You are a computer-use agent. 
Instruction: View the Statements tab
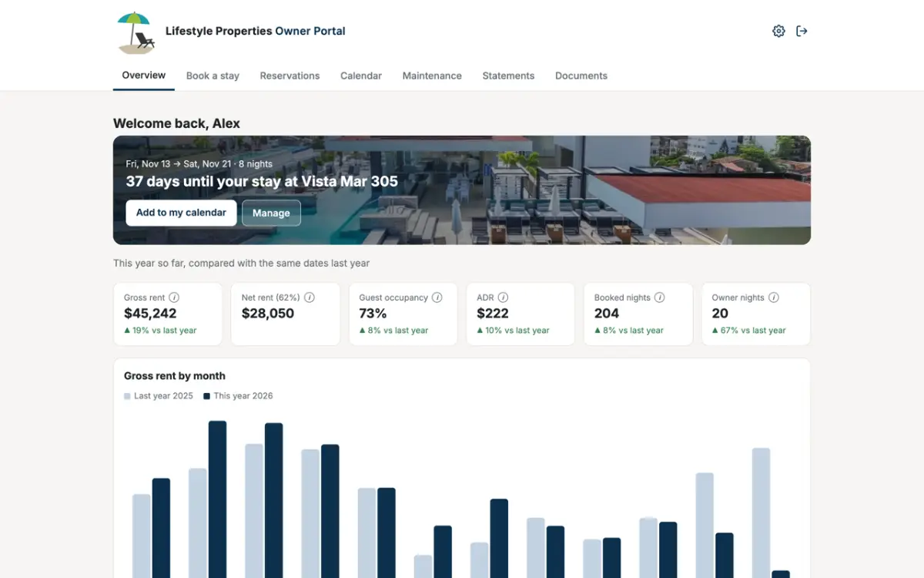tap(508, 76)
